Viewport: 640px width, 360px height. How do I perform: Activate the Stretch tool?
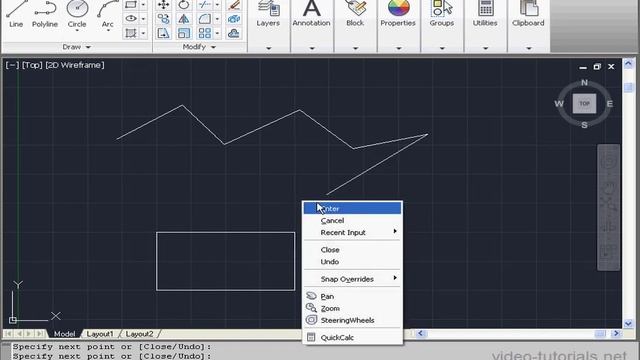(164, 33)
